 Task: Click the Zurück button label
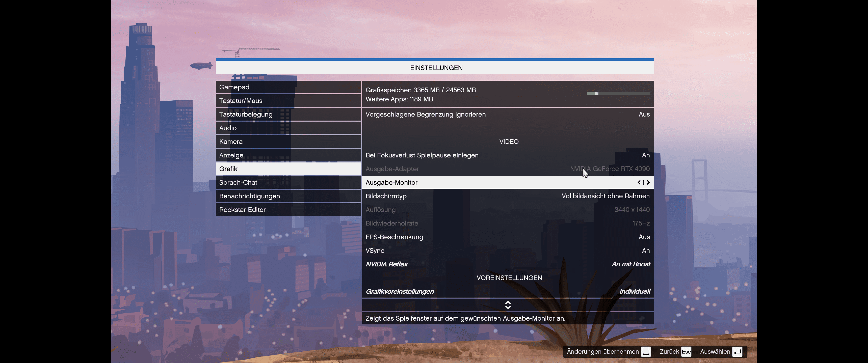[669, 352]
